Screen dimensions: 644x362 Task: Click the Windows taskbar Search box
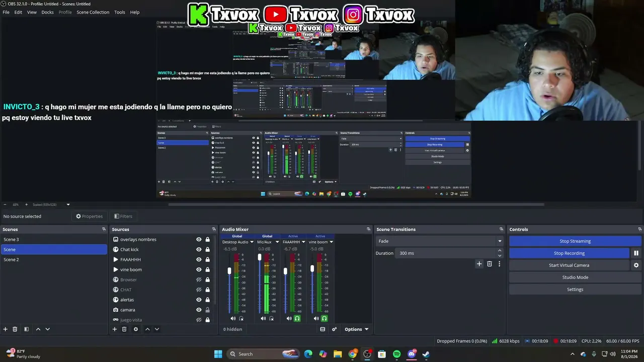[x=263, y=354]
